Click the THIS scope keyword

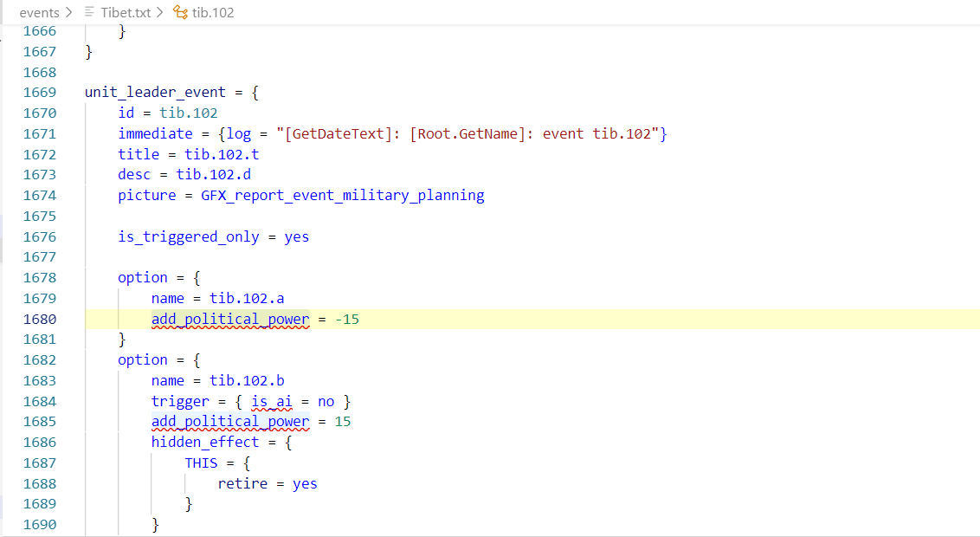(201, 463)
